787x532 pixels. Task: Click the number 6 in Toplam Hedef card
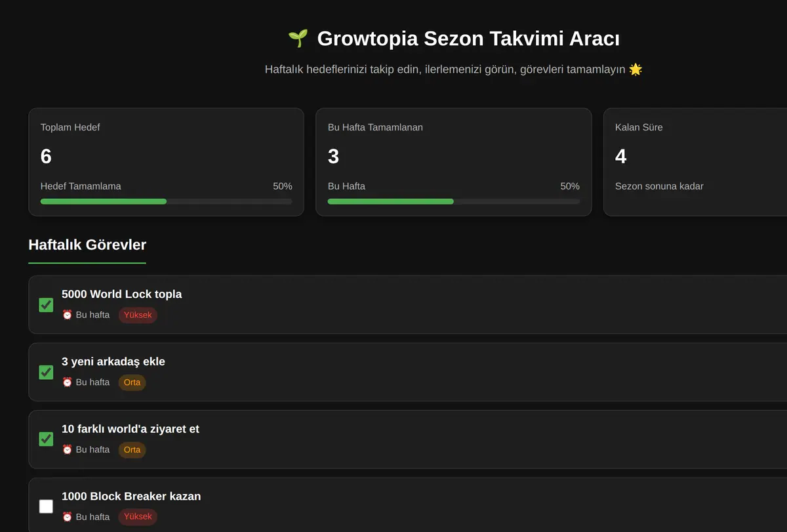point(46,156)
